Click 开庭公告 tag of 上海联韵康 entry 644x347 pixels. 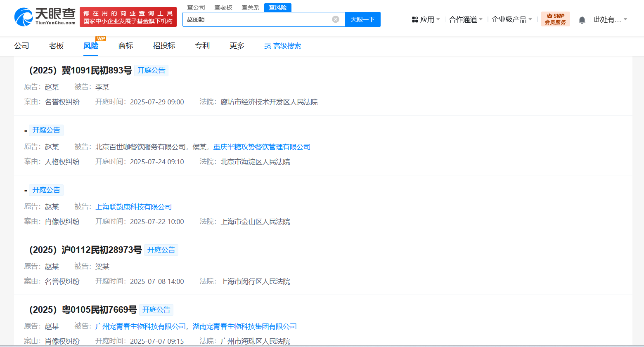click(46, 190)
